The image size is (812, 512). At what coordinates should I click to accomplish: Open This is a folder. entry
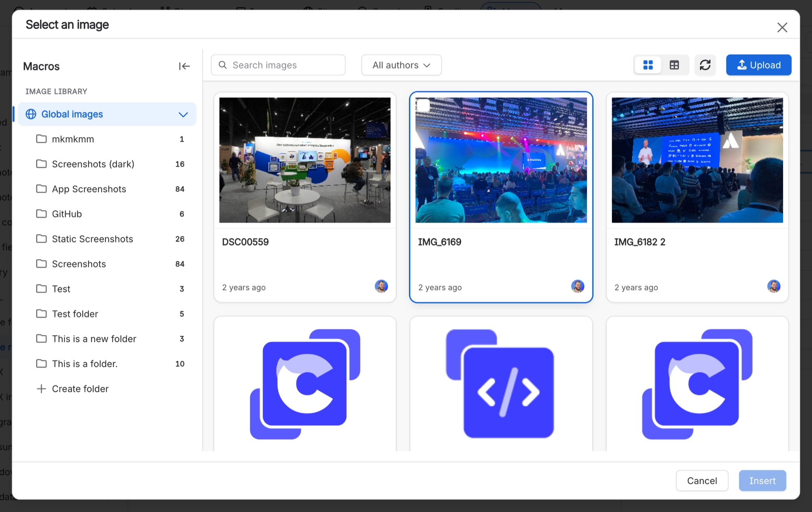(x=107, y=364)
